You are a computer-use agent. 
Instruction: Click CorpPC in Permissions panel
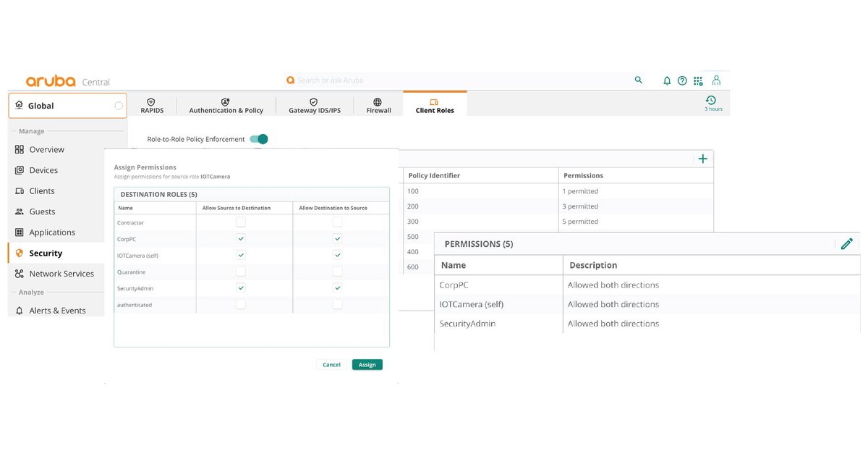[x=454, y=285]
